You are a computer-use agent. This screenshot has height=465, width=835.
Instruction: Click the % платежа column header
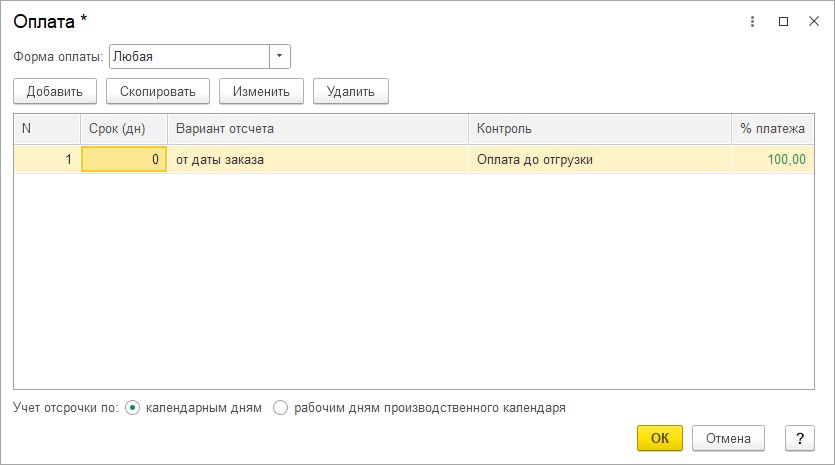(771, 129)
